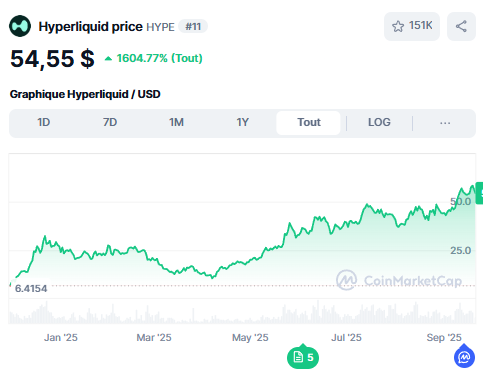Screen dimensions: 490x371
Task: Click the Hyperliquid price title
Action: 90,27
